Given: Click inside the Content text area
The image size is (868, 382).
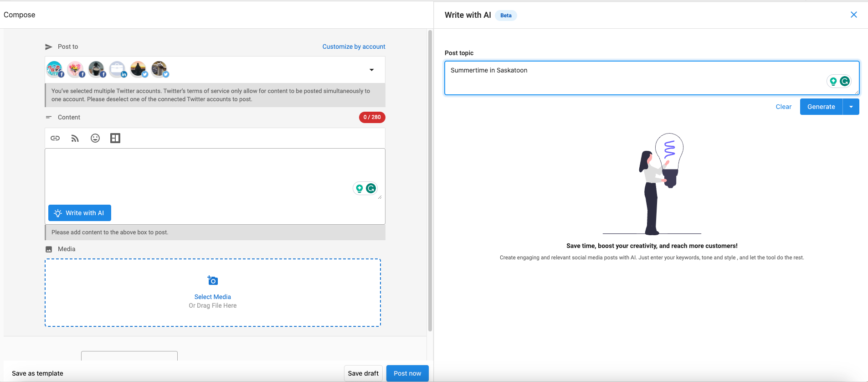Looking at the screenshot, I should point(215,175).
